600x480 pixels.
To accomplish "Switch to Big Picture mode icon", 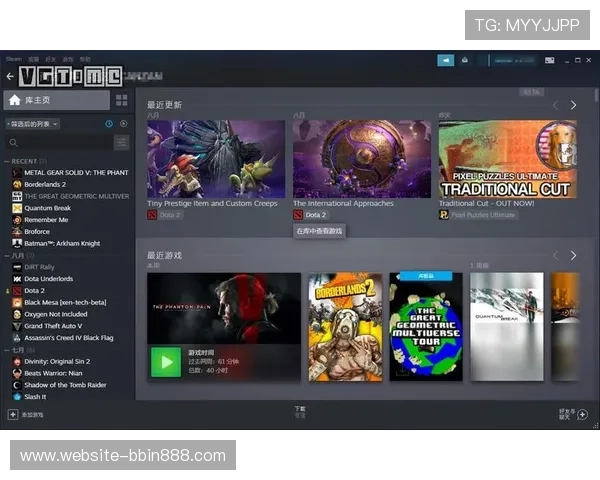I will (549, 60).
